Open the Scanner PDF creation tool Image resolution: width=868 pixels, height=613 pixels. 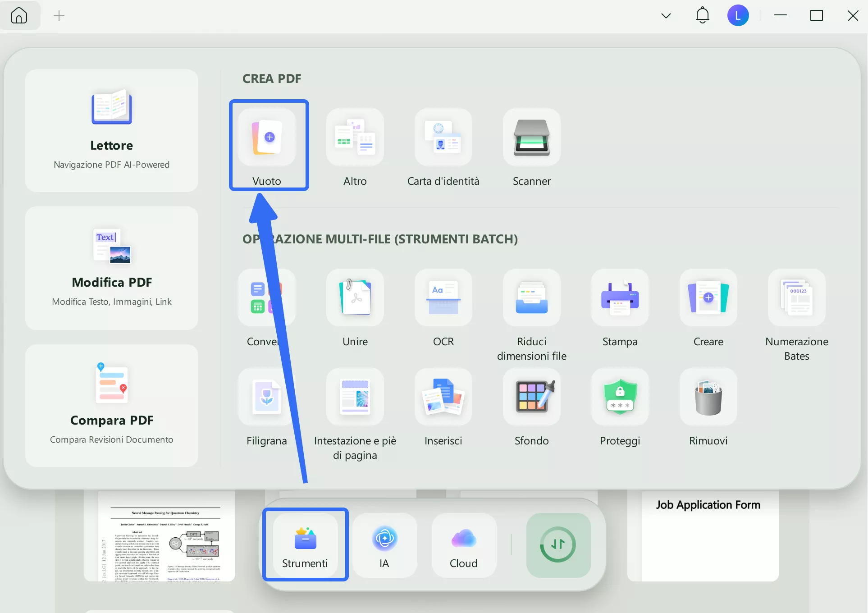click(531, 137)
